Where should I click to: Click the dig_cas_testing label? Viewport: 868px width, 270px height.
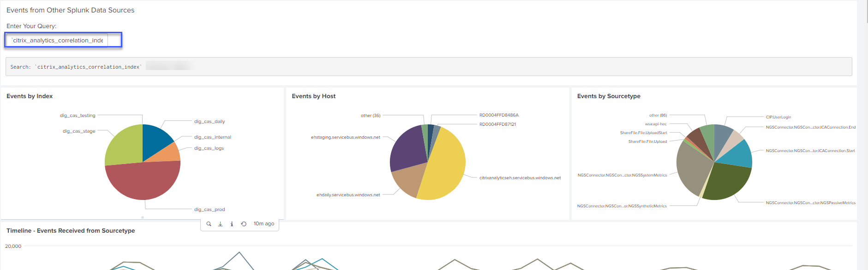(x=78, y=116)
